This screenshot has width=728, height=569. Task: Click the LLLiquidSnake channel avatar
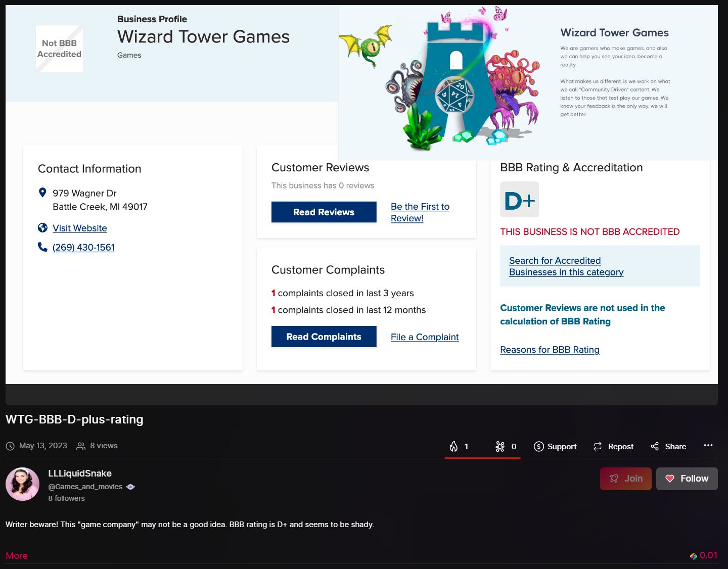pyautogui.click(x=22, y=484)
